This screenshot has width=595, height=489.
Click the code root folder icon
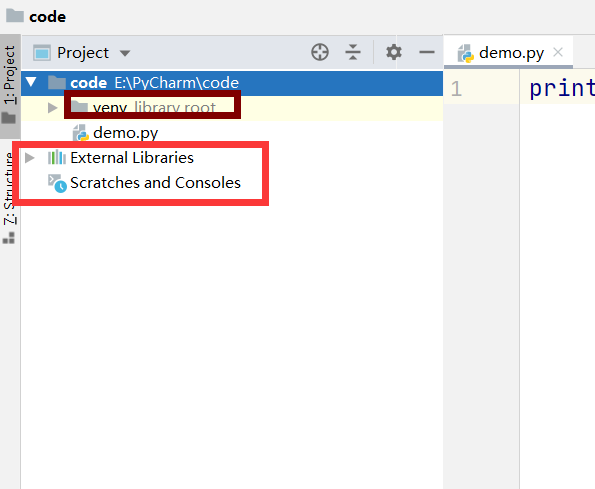(x=57, y=82)
